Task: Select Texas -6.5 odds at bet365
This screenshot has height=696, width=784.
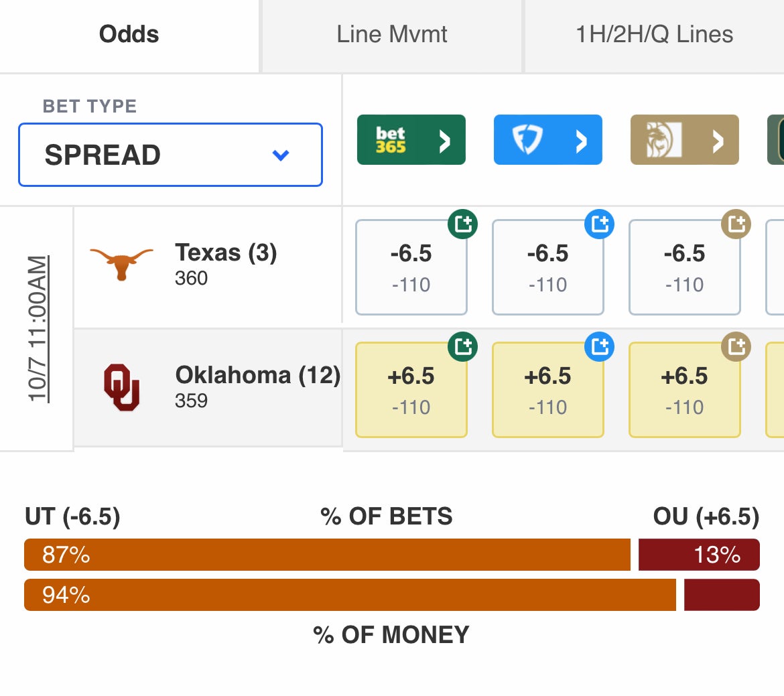Action: (411, 267)
